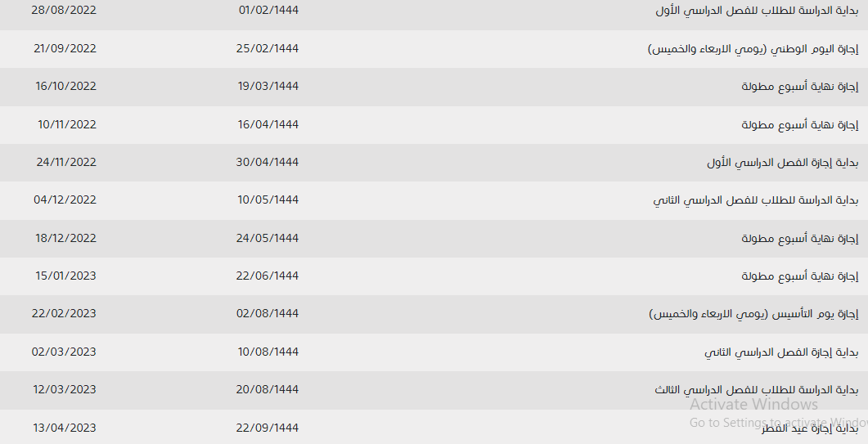Click the بداية إجازة الفصل الدراسي الثاني label
Viewport: 868px width, 444px height.
[781, 352]
